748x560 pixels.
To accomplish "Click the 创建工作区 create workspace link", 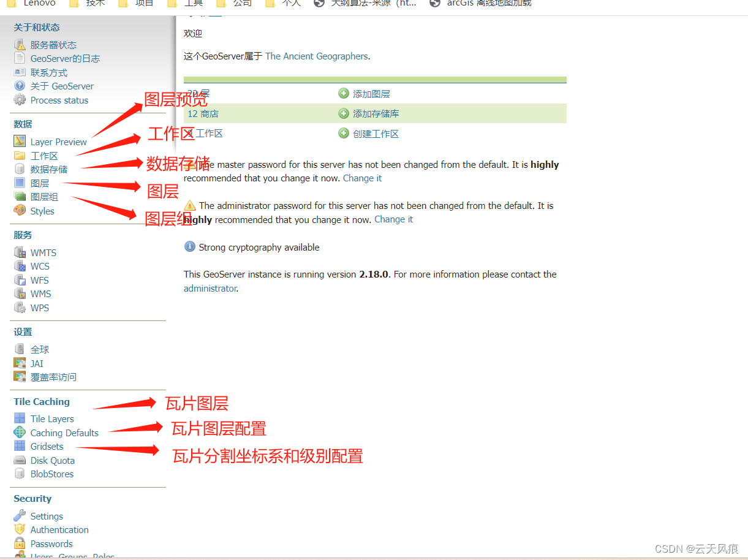I will [376, 134].
